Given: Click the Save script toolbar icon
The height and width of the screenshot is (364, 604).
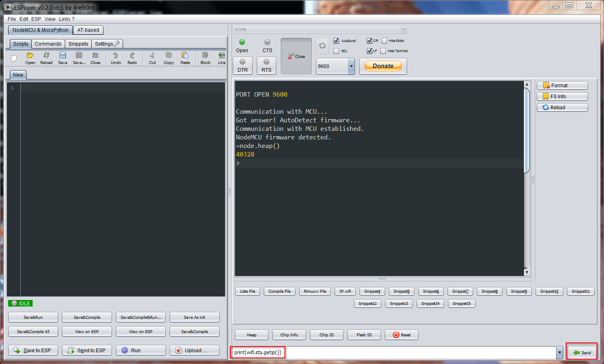Looking at the screenshot, I should 63,56.
